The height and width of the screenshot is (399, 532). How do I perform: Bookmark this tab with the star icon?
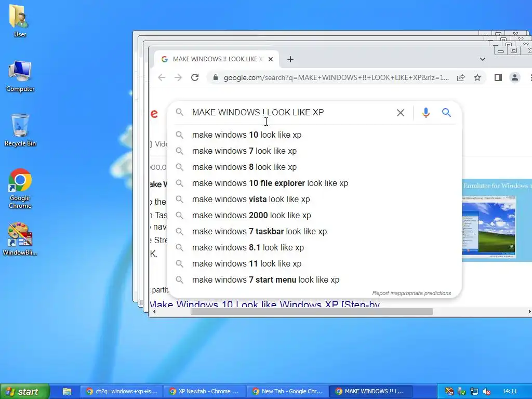(x=477, y=78)
